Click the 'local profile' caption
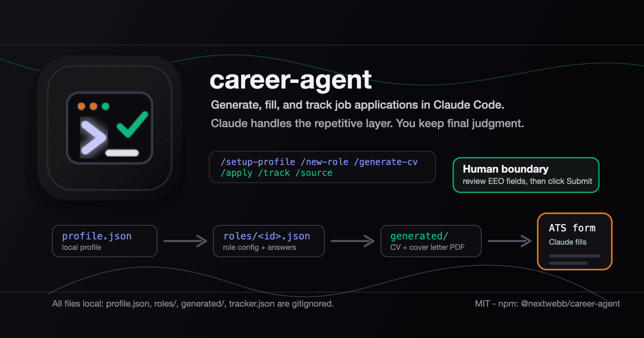The width and height of the screenshot is (644, 338). (x=82, y=247)
